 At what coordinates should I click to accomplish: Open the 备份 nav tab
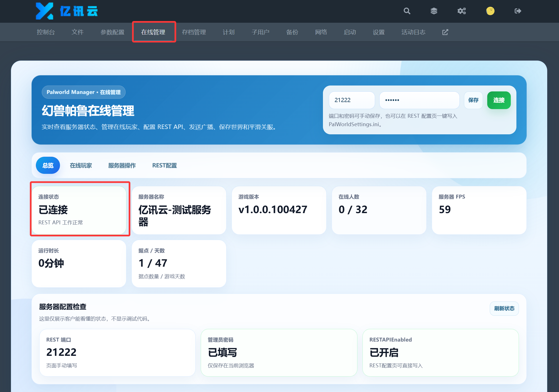(x=292, y=32)
